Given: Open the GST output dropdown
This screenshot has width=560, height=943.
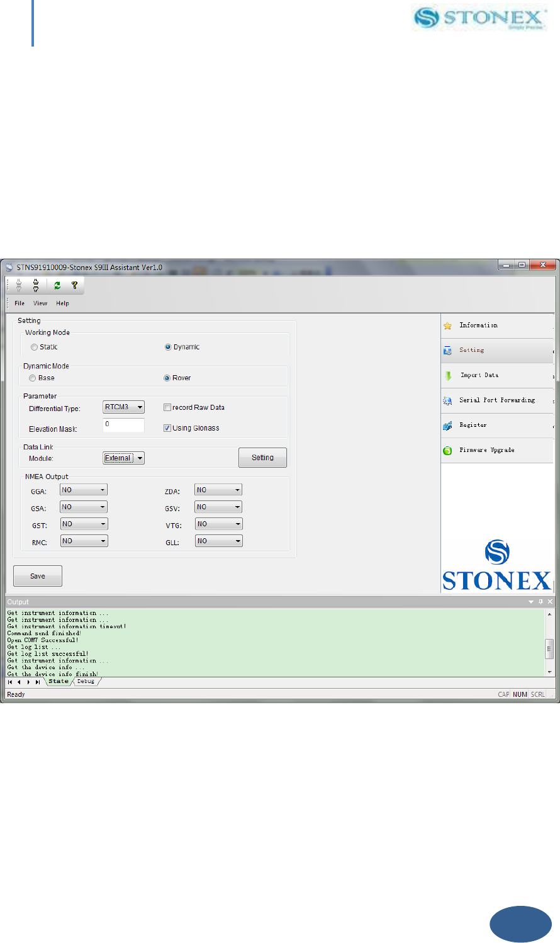Looking at the screenshot, I should [x=84, y=524].
